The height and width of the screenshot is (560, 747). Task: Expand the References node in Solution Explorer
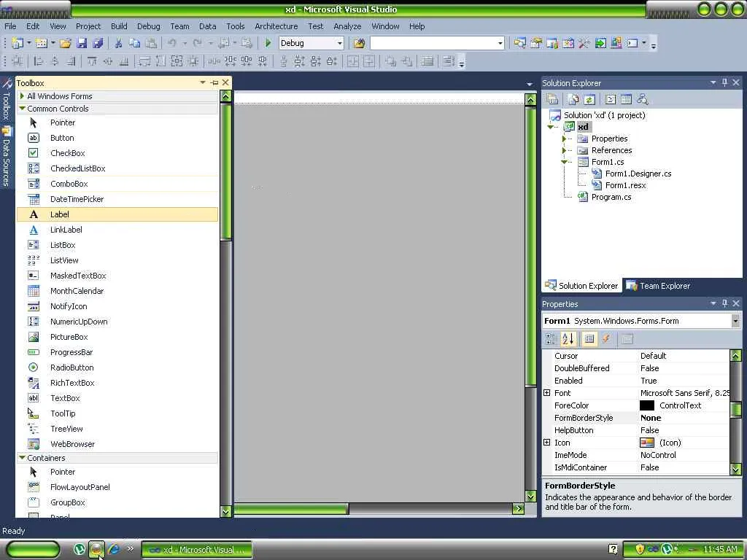click(564, 150)
